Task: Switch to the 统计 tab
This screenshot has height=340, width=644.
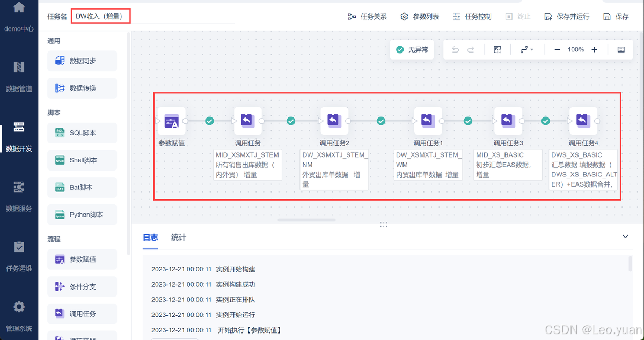Action: pos(179,238)
